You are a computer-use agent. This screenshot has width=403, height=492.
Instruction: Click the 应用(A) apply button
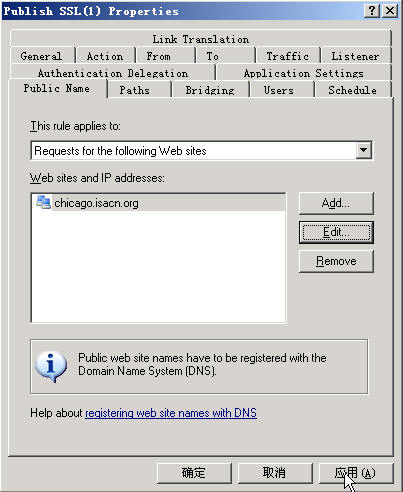click(x=356, y=473)
